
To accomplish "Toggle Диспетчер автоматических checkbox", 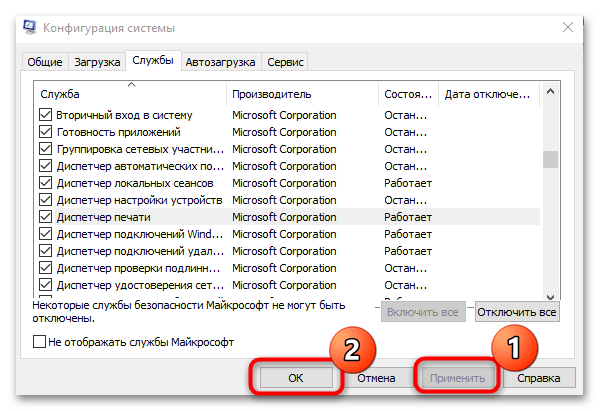I will pos(46,166).
